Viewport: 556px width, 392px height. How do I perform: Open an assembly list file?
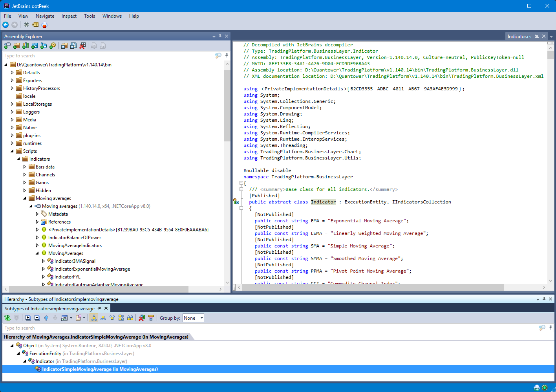click(64, 46)
